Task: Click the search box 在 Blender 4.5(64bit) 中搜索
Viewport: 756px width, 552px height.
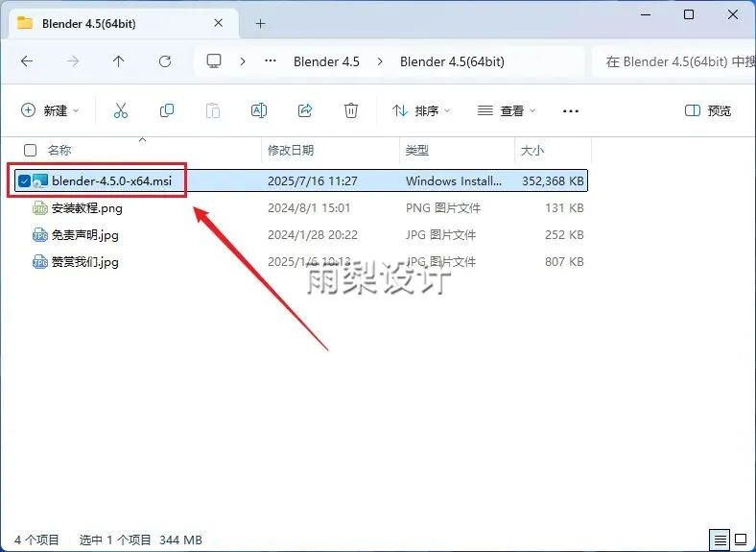Action: [x=674, y=61]
